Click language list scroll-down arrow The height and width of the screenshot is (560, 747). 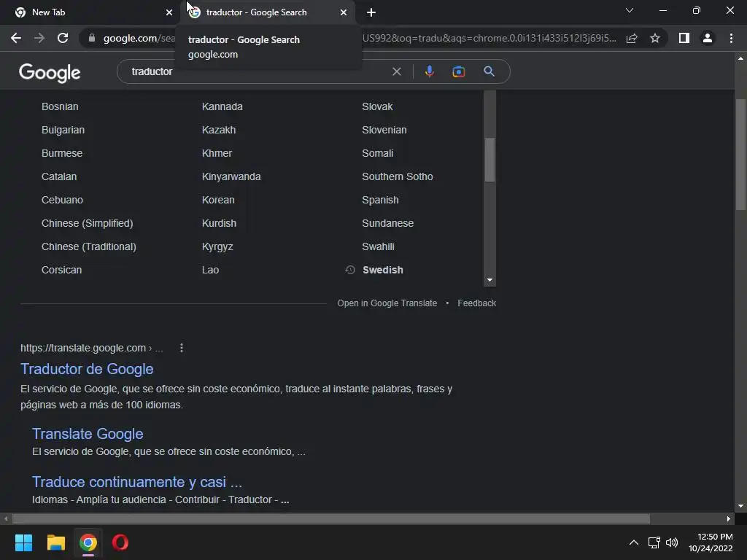coord(489,280)
